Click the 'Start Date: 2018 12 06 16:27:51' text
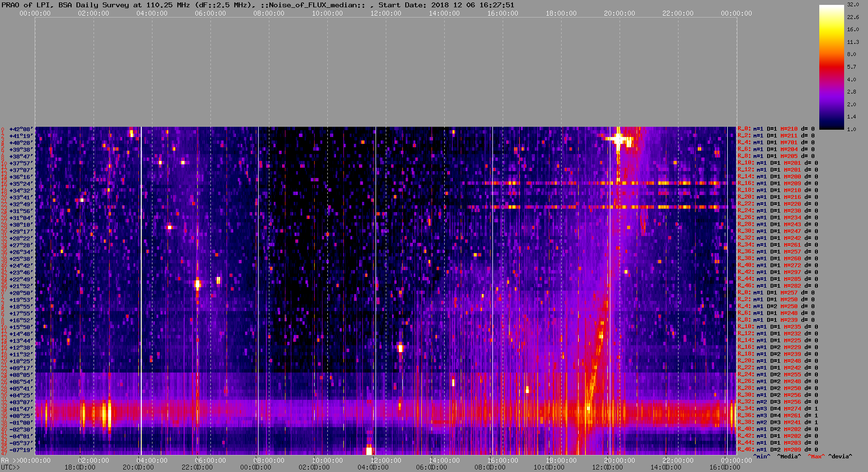 click(446, 5)
